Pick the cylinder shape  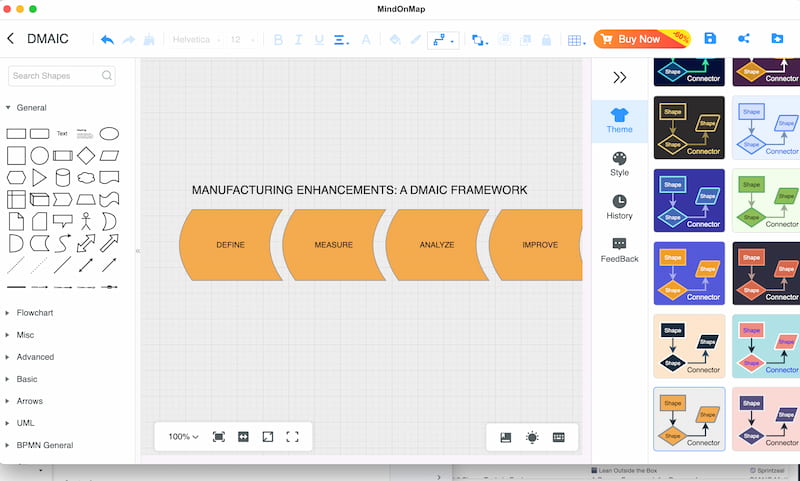63,178
